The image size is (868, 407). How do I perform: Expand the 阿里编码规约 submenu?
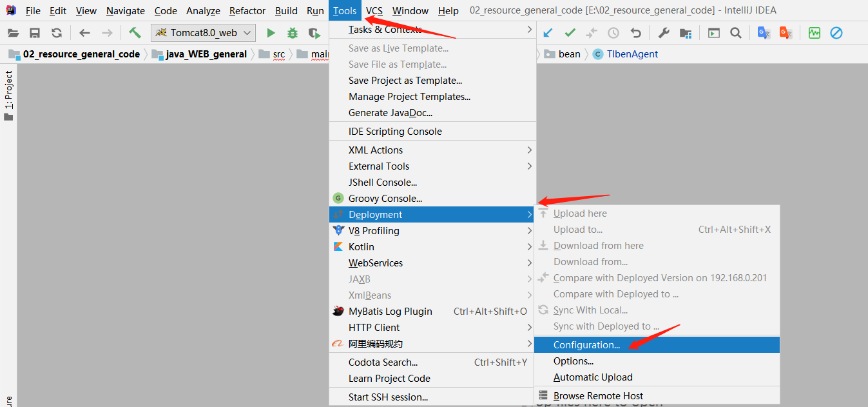[x=432, y=344]
